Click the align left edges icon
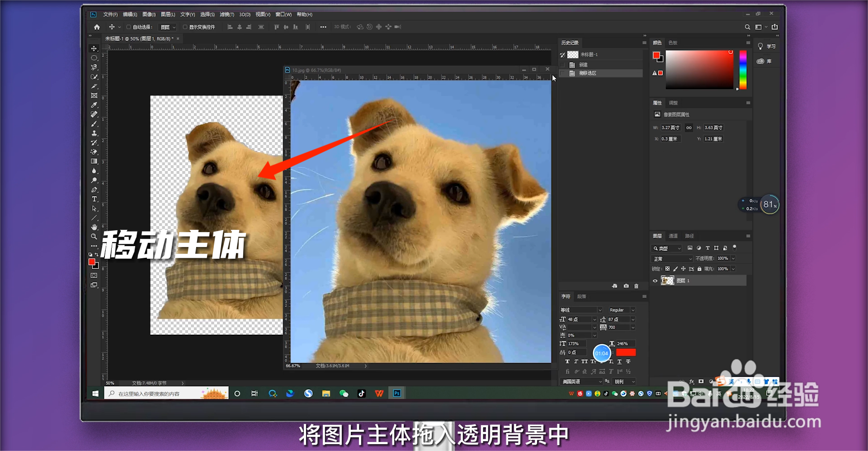 [x=230, y=27]
